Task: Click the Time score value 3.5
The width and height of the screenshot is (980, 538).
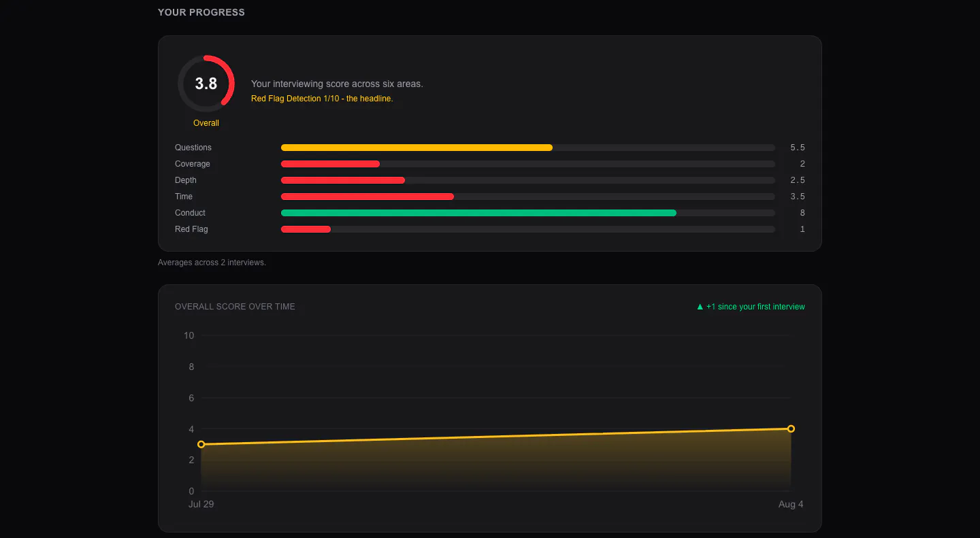Action: point(798,197)
